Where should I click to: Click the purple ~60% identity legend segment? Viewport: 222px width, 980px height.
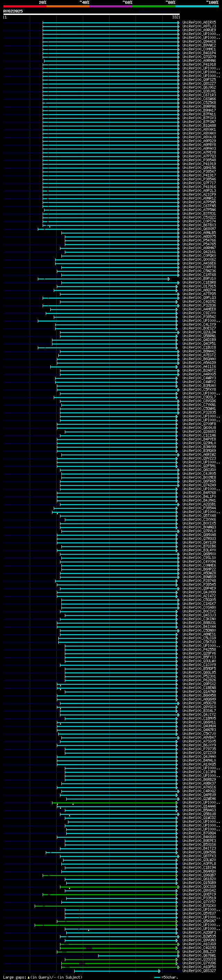pos(111,6)
